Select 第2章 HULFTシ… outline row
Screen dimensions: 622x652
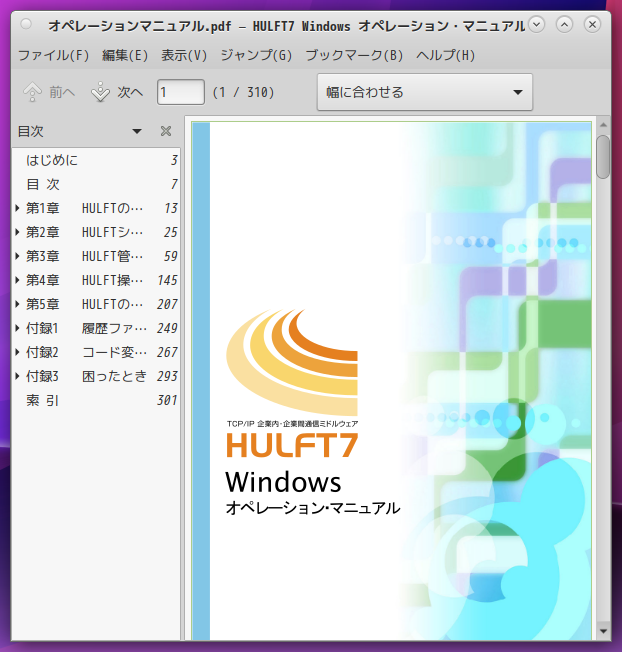[96, 232]
